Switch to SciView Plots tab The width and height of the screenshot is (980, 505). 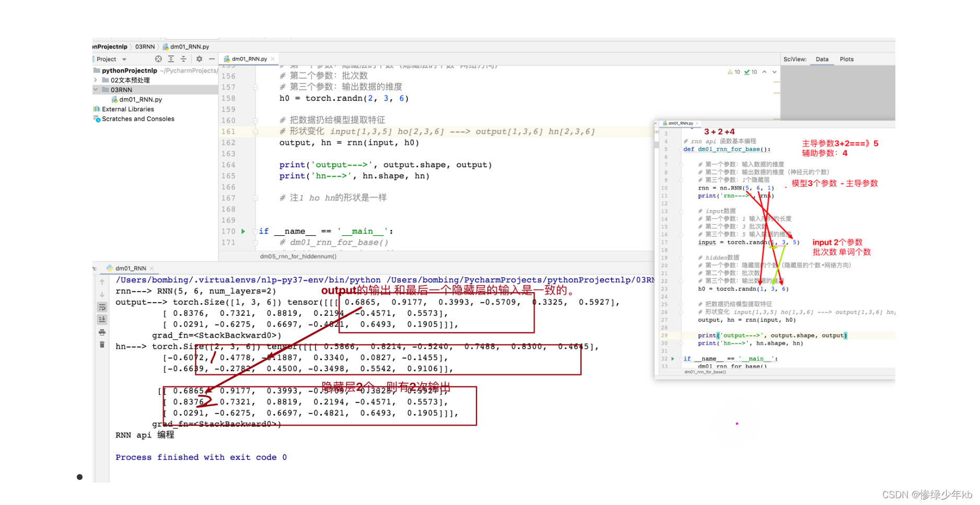[x=847, y=59]
